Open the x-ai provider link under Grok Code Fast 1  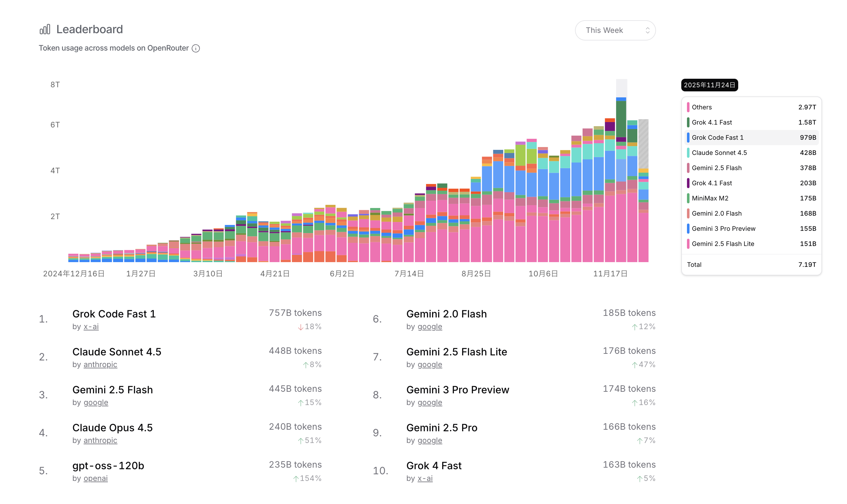pos(91,327)
